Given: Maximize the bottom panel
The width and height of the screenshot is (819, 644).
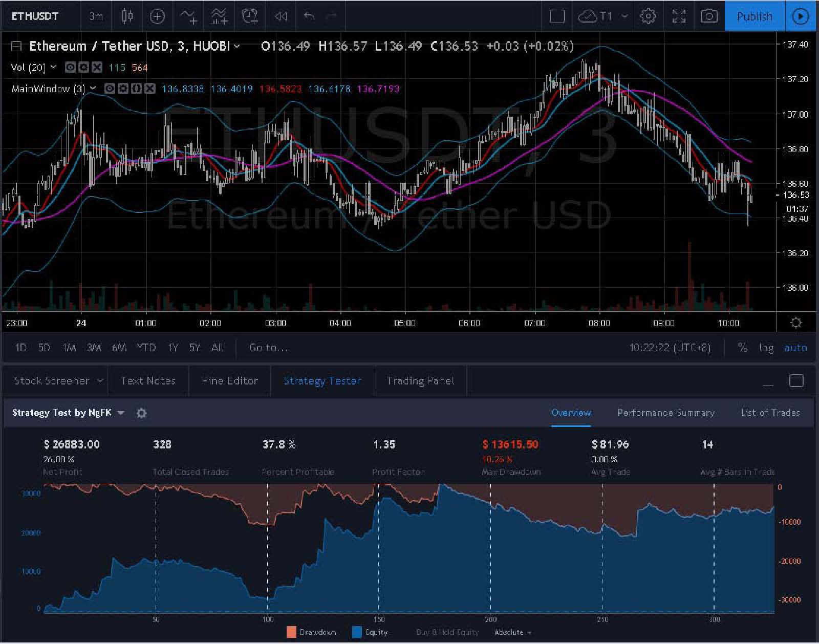Looking at the screenshot, I should [796, 380].
